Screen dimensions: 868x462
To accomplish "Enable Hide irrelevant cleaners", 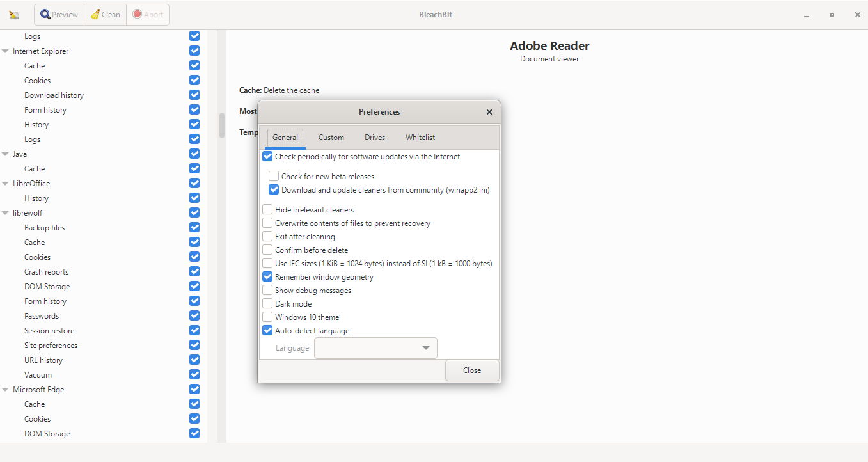I will (x=267, y=210).
